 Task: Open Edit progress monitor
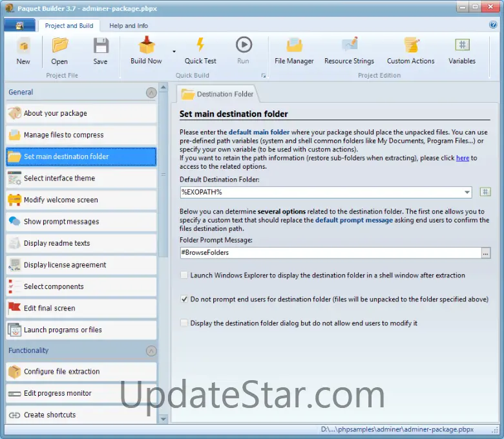pos(81,393)
